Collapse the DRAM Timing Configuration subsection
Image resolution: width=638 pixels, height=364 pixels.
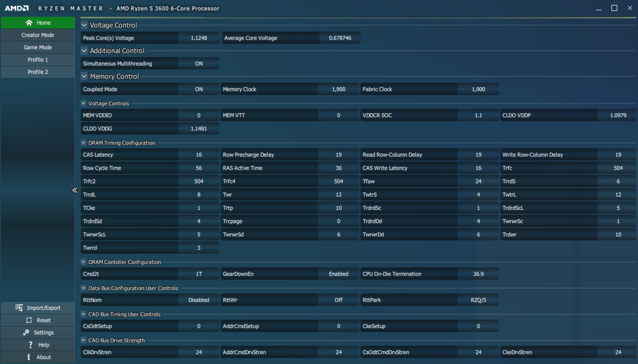(x=84, y=143)
